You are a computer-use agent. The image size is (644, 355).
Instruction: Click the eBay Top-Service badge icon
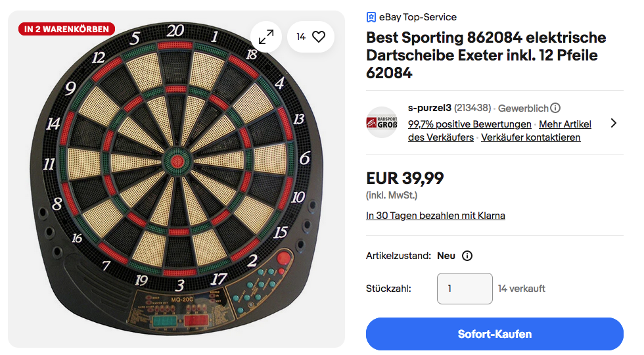pyautogui.click(x=371, y=17)
